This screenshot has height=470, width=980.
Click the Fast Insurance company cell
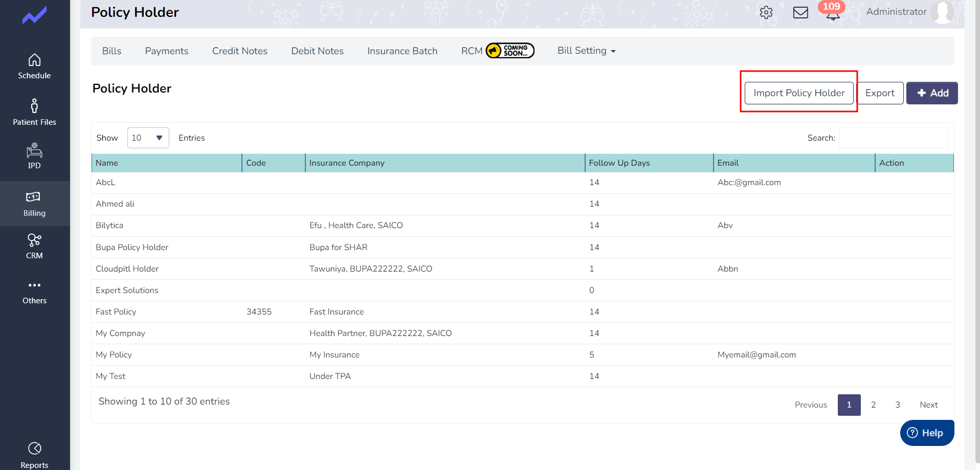coord(337,312)
